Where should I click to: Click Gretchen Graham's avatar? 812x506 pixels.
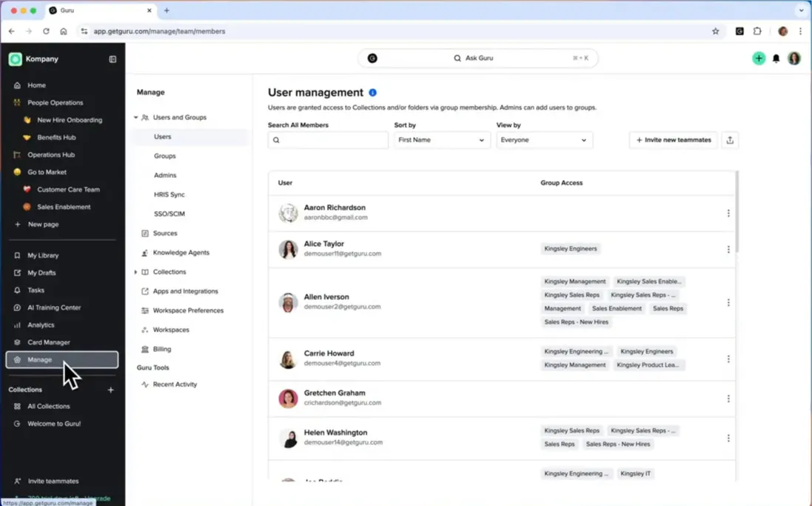[288, 398]
